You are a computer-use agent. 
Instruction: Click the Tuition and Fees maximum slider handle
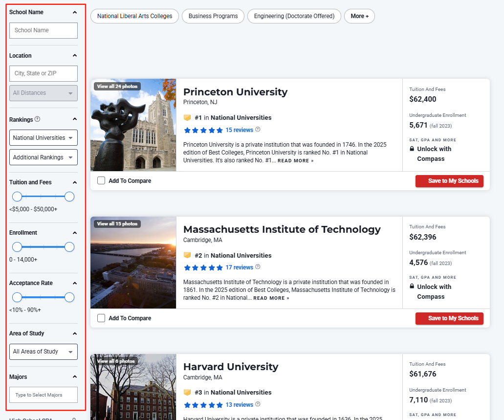(x=69, y=197)
